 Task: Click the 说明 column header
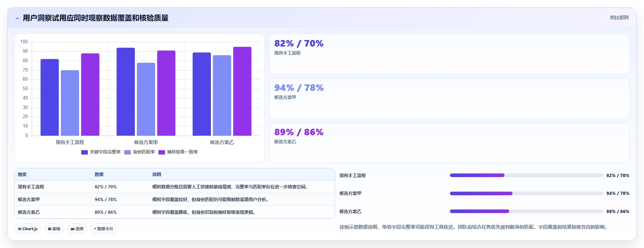coord(157,175)
